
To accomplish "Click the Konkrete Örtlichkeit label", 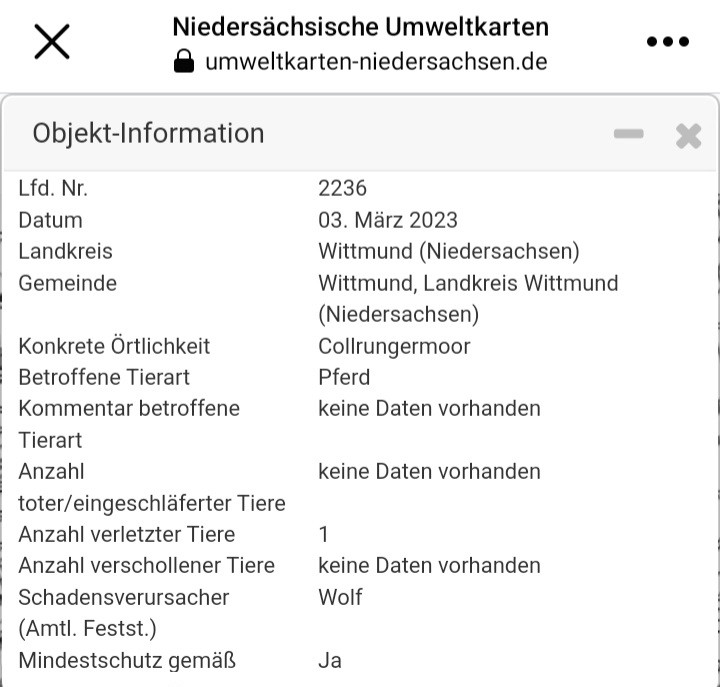I will tap(114, 346).
